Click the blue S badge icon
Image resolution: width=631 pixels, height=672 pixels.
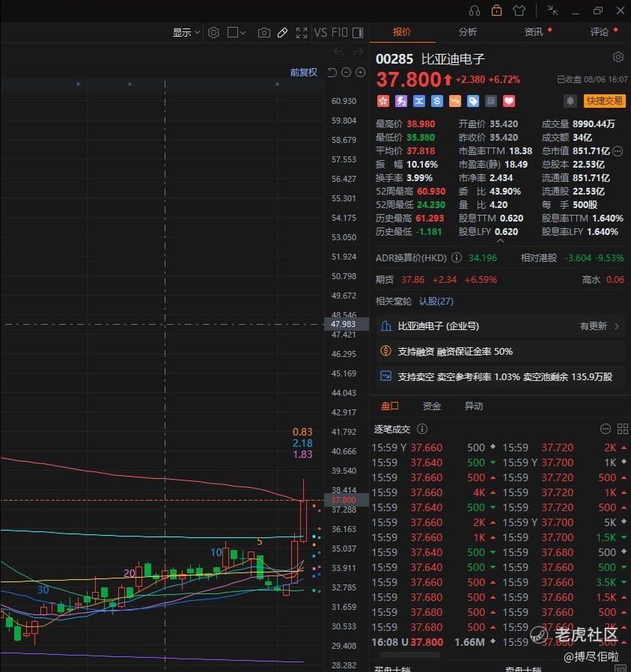coord(437,101)
